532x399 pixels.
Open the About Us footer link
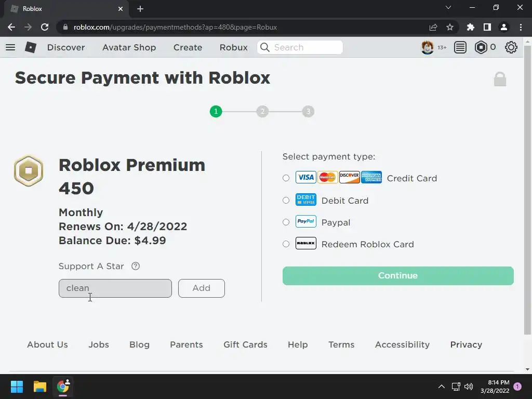[x=47, y=344]
